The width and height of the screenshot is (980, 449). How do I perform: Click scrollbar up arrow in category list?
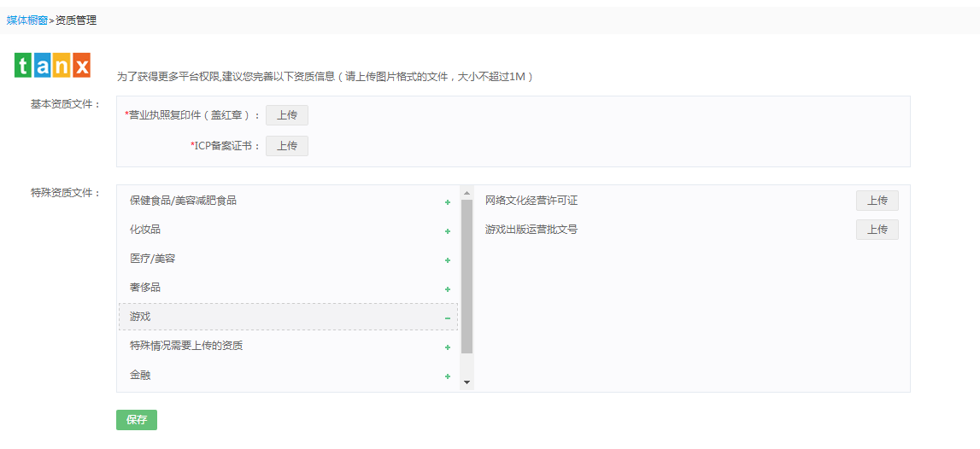point(467,193)
